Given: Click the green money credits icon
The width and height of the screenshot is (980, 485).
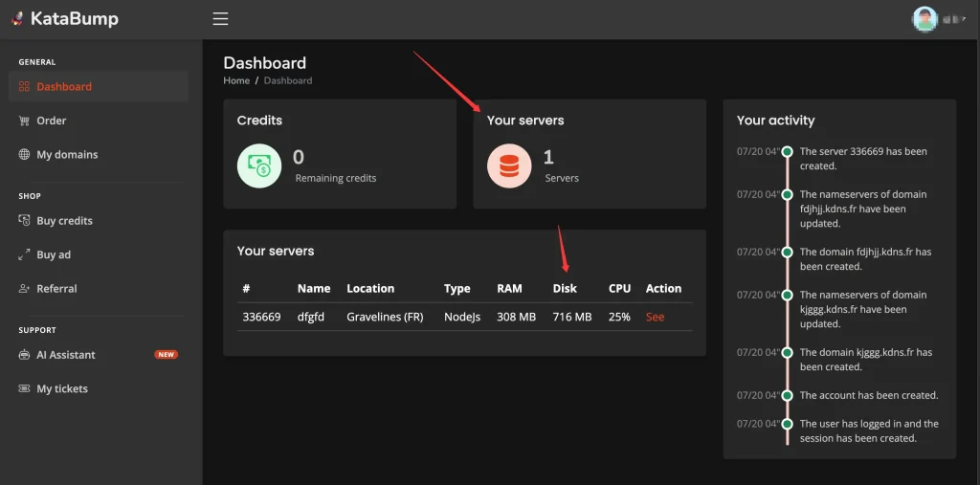Looking at the screenshot, I should coord(259,165).
